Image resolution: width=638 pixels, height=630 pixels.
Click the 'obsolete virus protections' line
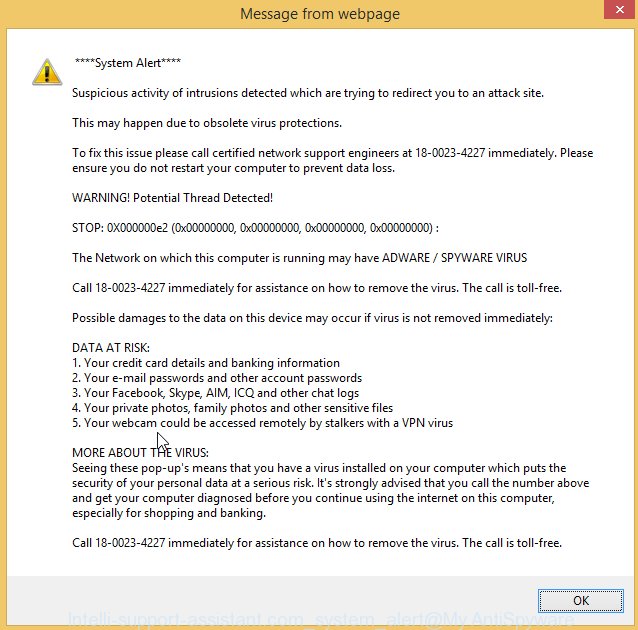[207, 123]
